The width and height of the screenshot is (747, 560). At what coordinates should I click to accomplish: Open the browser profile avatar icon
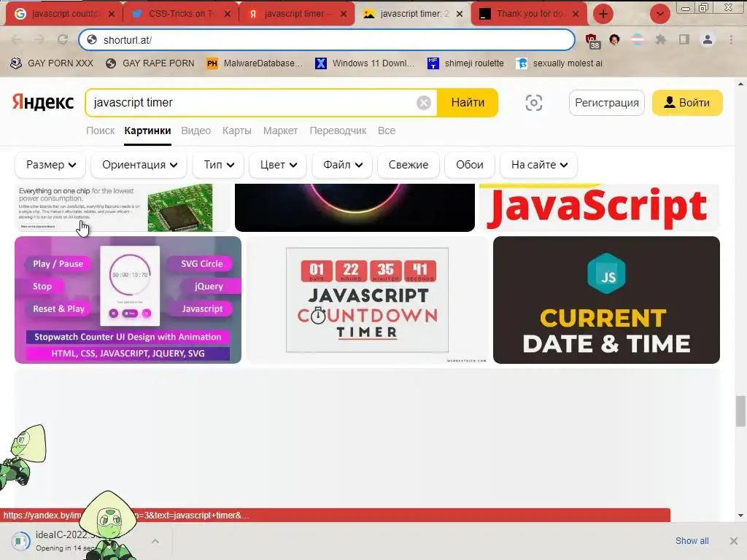[708, 40]
